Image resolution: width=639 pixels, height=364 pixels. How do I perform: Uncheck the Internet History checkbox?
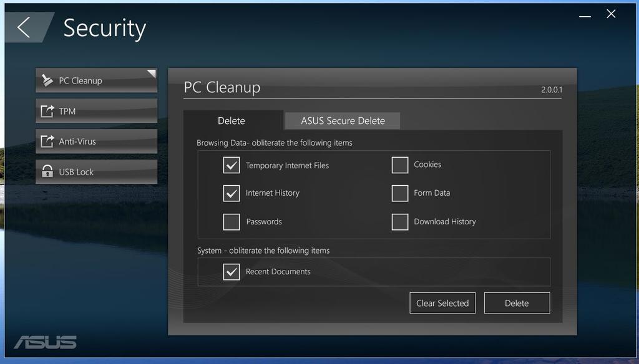click(232, 193)
